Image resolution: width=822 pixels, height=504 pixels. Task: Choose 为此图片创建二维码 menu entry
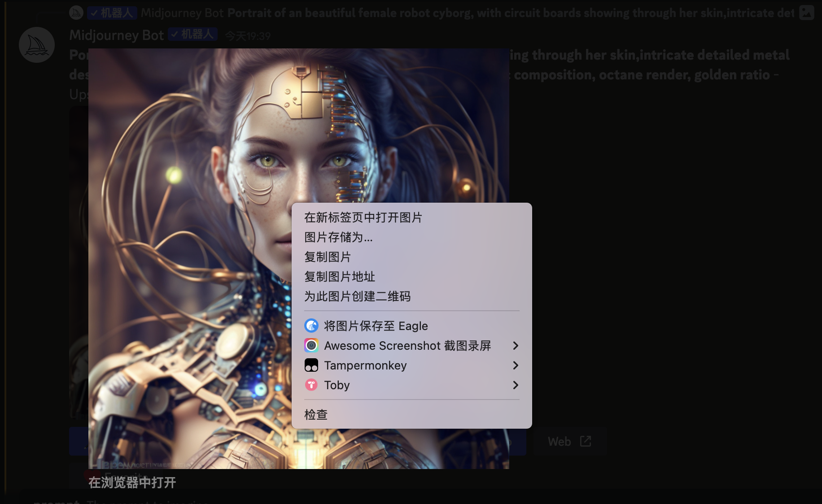411,296
